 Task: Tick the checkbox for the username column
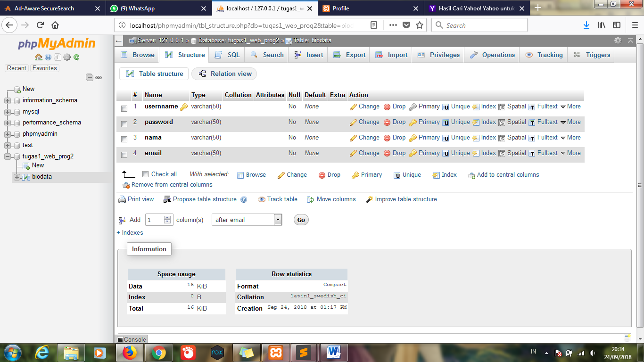[x=124, y=108]
